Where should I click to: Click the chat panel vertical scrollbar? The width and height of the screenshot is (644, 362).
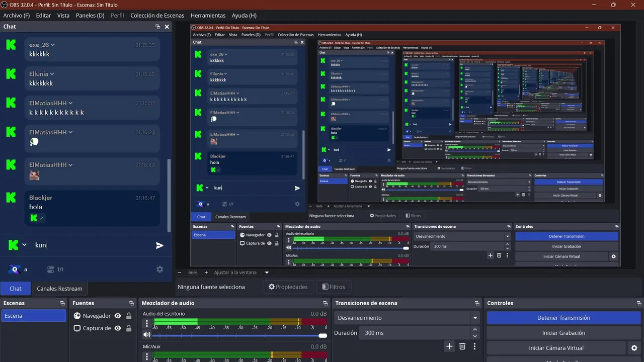(x=169, y=195)
